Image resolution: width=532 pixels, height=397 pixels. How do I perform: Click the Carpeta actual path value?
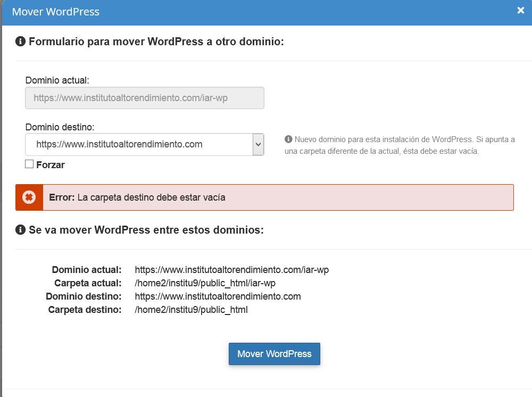pyautogui.click(x=205, y=283)
